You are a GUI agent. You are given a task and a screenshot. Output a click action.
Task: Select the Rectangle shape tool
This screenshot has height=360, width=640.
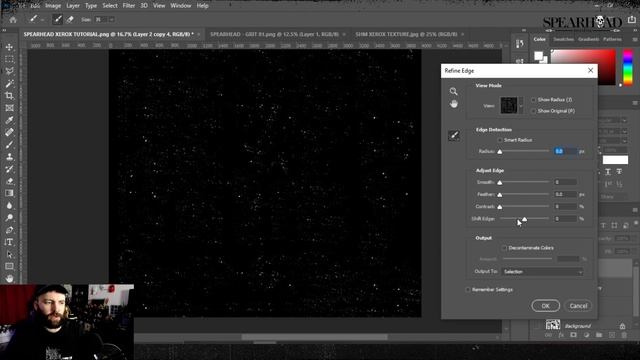tap(9, 267)
